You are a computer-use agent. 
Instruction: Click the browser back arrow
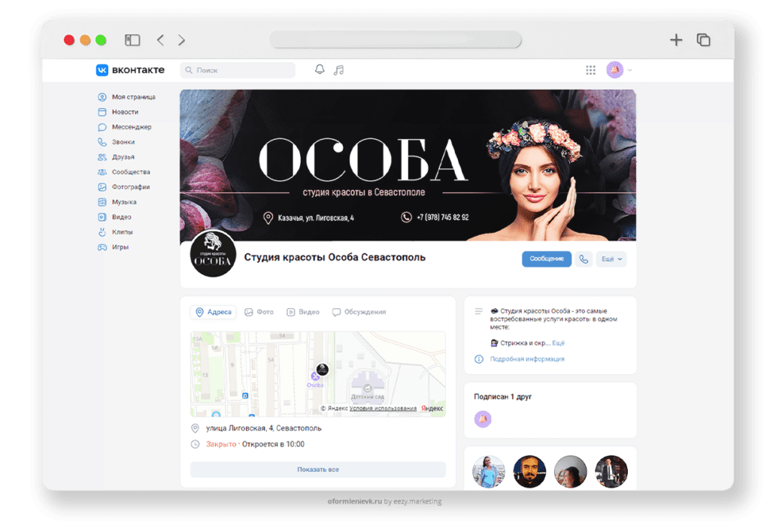[x=161, y=40]
